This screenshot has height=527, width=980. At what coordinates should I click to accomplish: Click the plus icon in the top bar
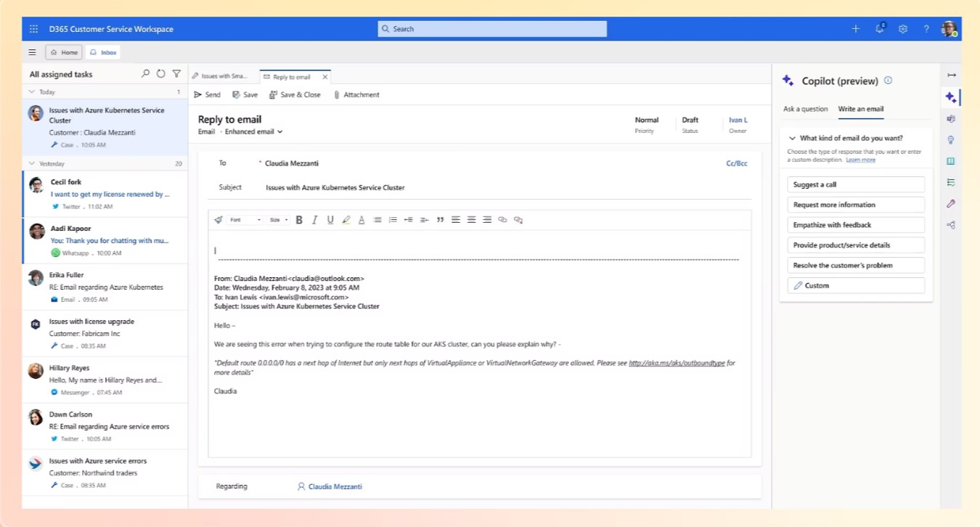[856, 29]
